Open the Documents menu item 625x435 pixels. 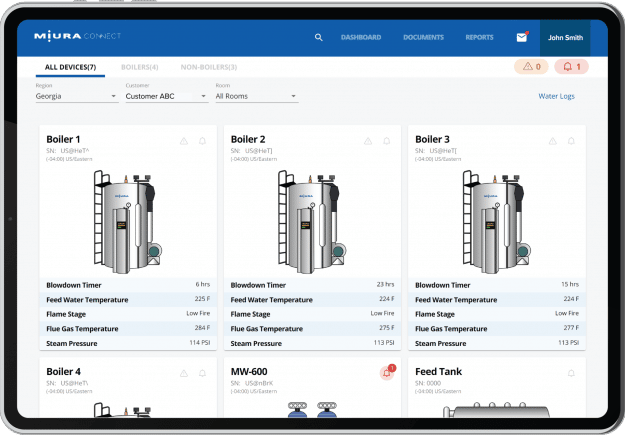click(x=423, y=37)
